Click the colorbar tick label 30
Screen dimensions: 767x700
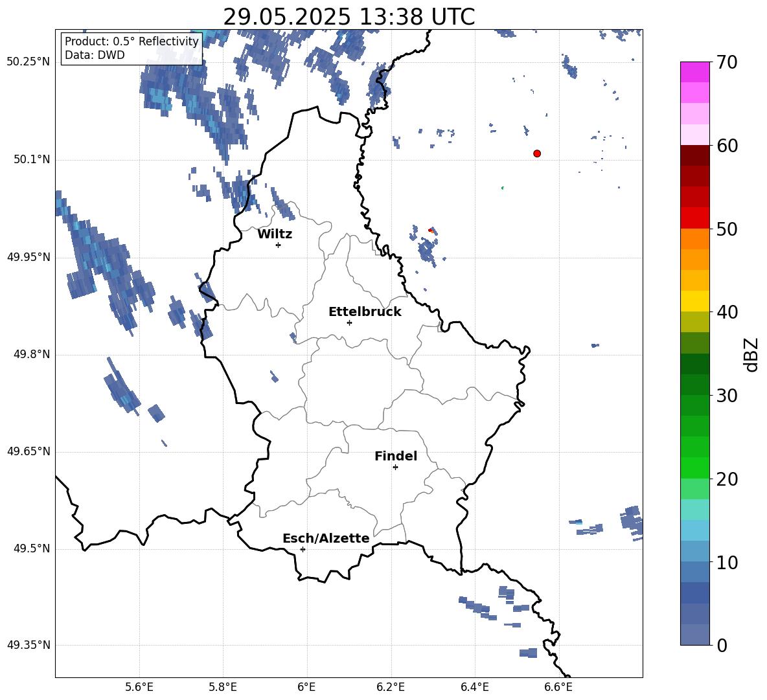727,396
